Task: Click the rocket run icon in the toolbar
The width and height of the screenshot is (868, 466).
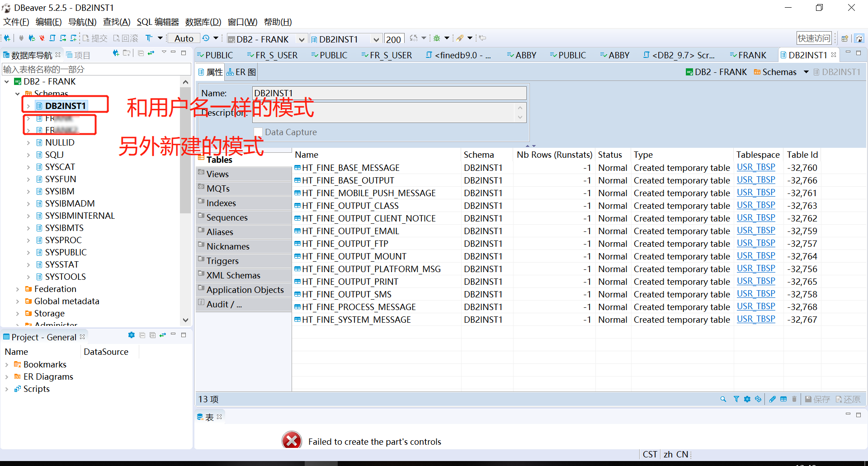Action: tap(460, 38)
